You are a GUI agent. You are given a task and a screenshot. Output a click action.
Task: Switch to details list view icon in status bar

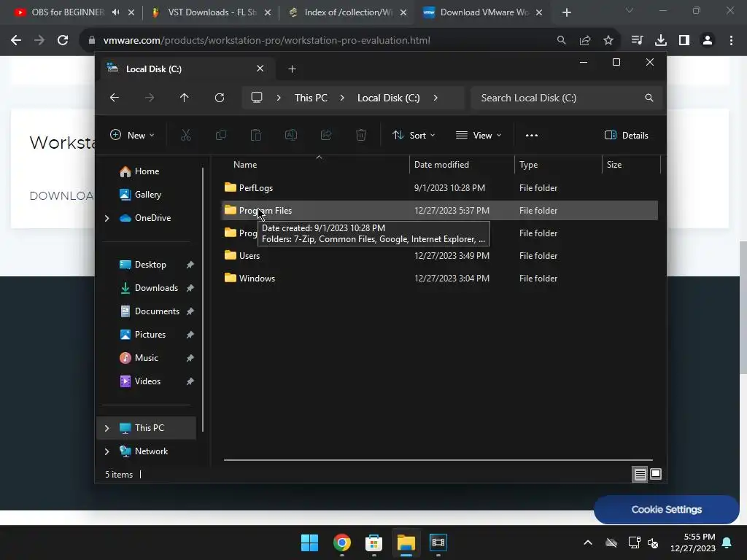coord(640,474)
